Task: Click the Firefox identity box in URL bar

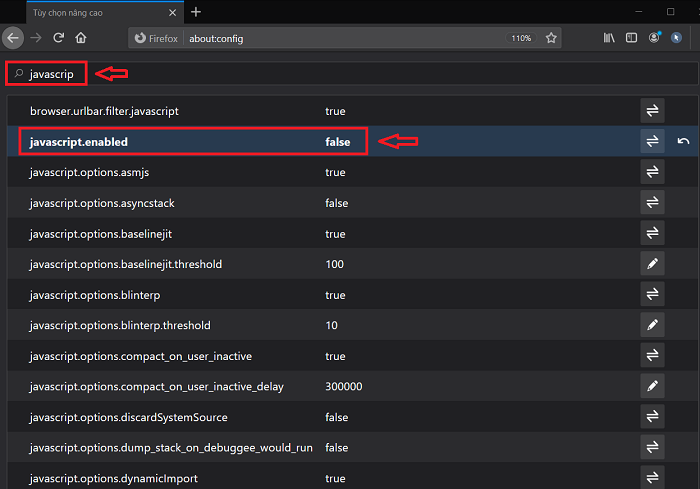Action: click(156, 38)
